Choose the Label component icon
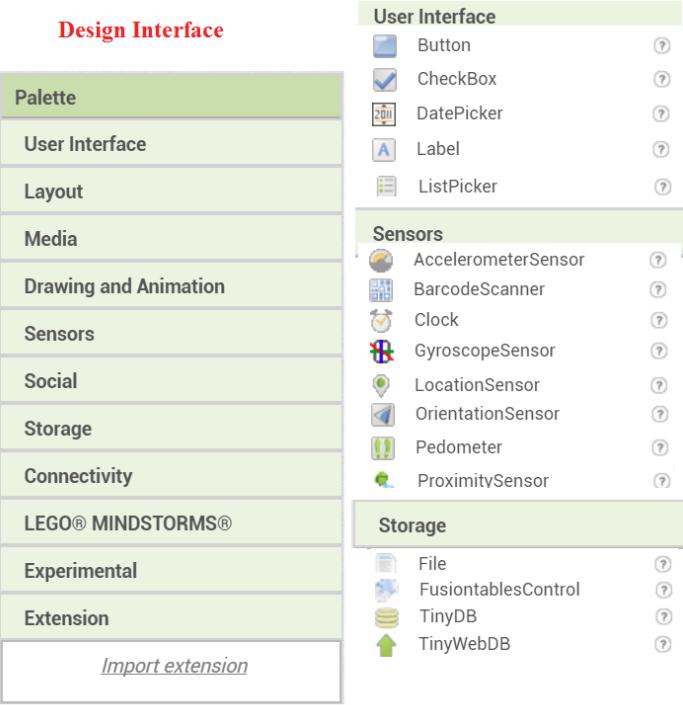The width and height of the screenshot is (683, 705). click(386, 150)
